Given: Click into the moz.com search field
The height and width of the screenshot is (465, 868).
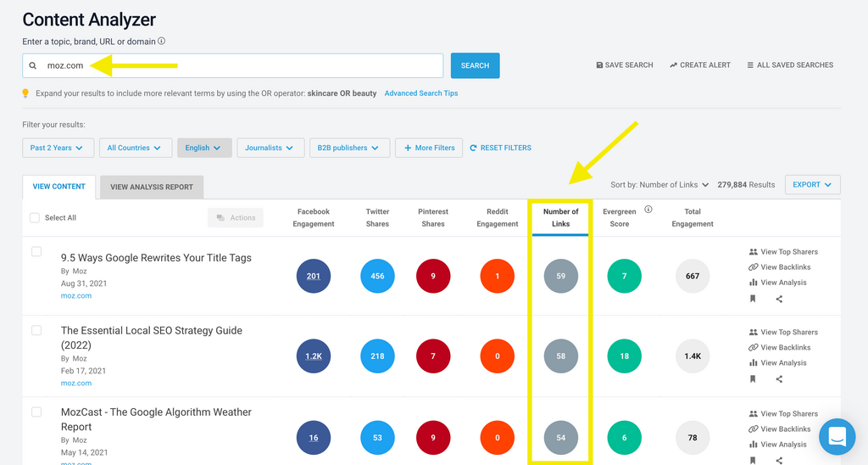Looking at the screenshot, I should click(237, 66).
